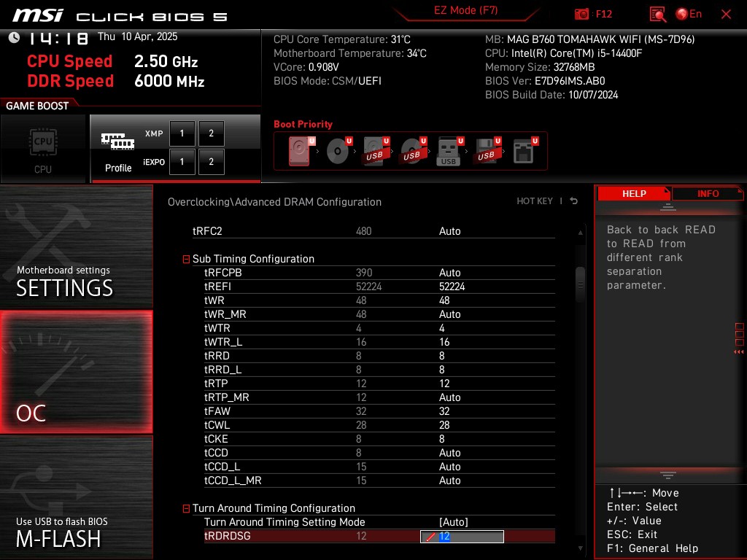
Task: Select the network boot device icon
Action: 525,151
